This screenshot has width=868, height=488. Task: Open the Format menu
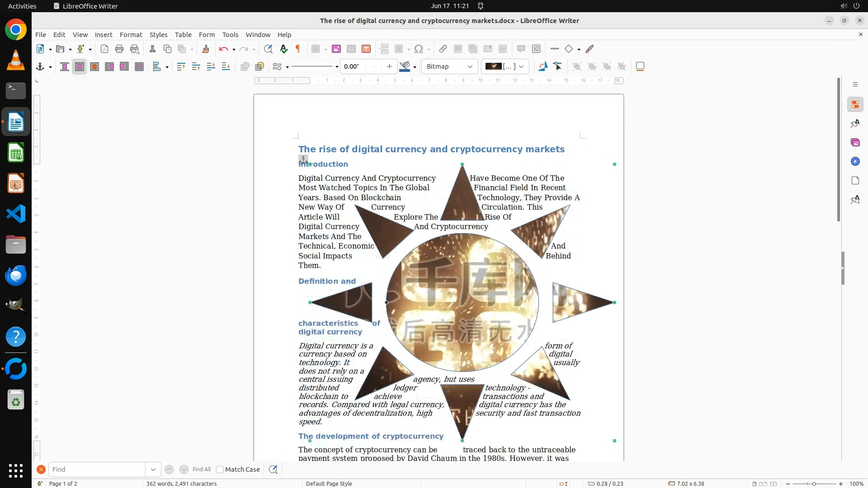coord(131,35)
